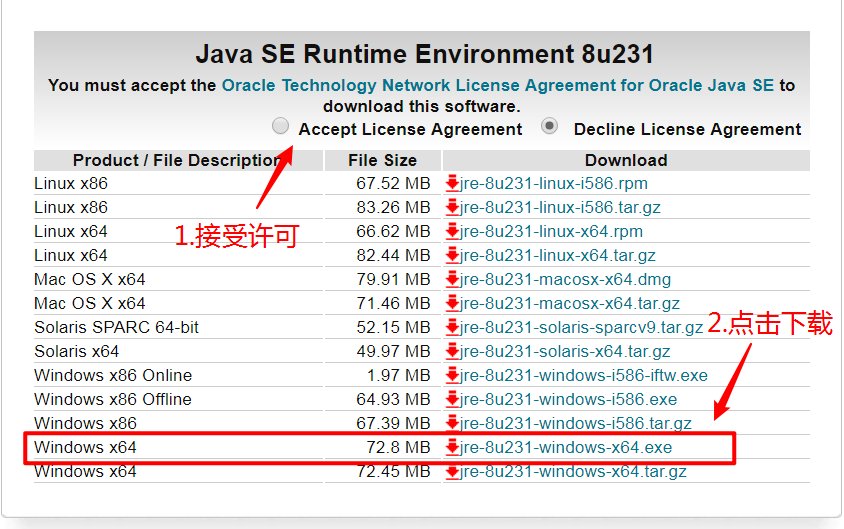Click the Download column header

coord(626,160)
